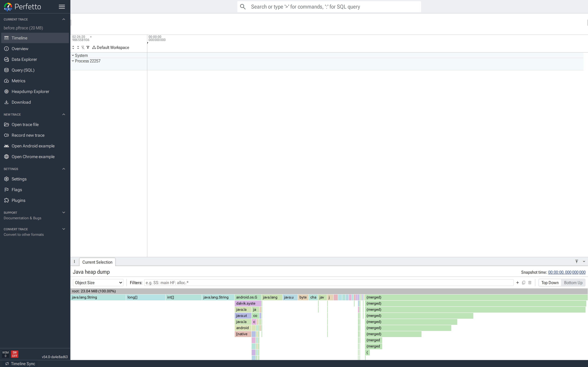Delete the filter using the trash icon

530,283
